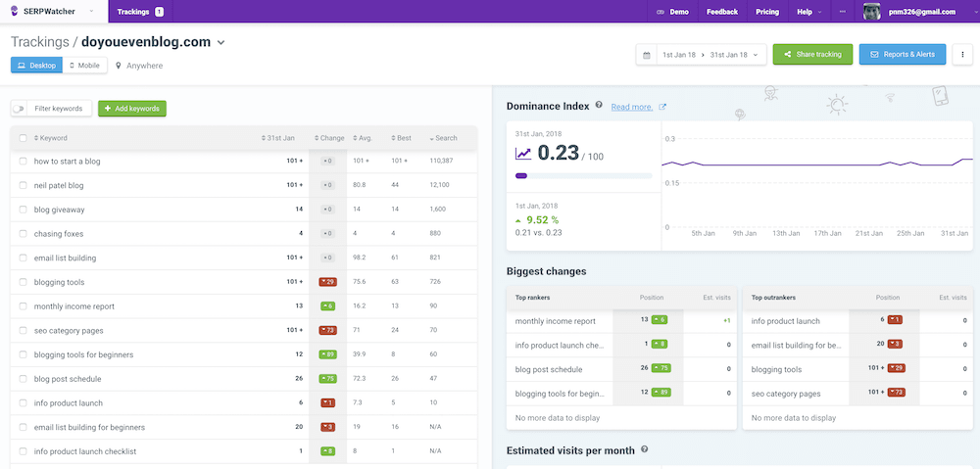
Task: Click the red 3 badge in Top outrankers
Action: point(895,344)
